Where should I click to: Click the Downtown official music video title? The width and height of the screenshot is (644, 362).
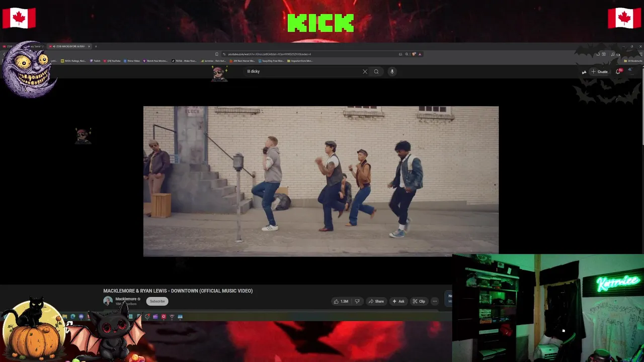pyautogui.click(x=178, y=291)
